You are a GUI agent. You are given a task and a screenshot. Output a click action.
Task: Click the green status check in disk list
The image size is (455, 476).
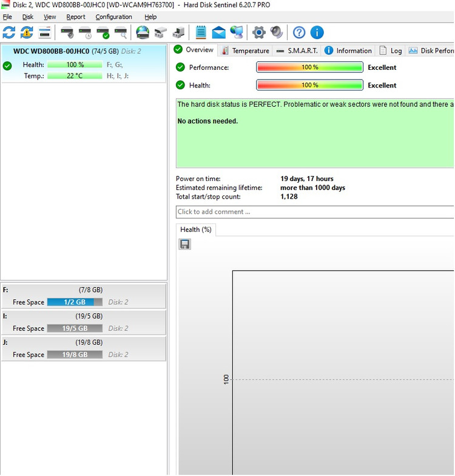click(x=7, y=66)
